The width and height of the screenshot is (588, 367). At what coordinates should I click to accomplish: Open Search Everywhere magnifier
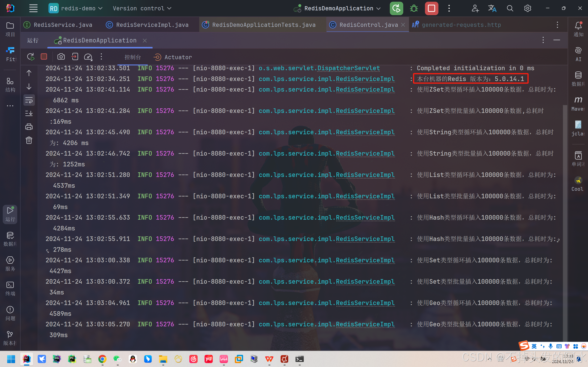(510, 8)
